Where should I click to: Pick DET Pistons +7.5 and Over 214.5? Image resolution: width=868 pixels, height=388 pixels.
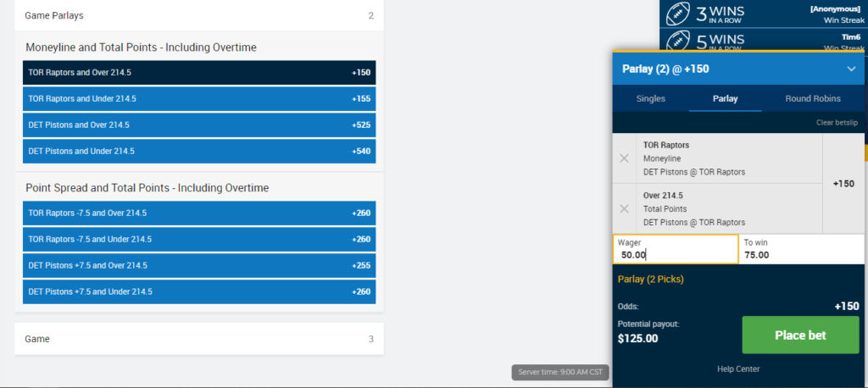199,265
